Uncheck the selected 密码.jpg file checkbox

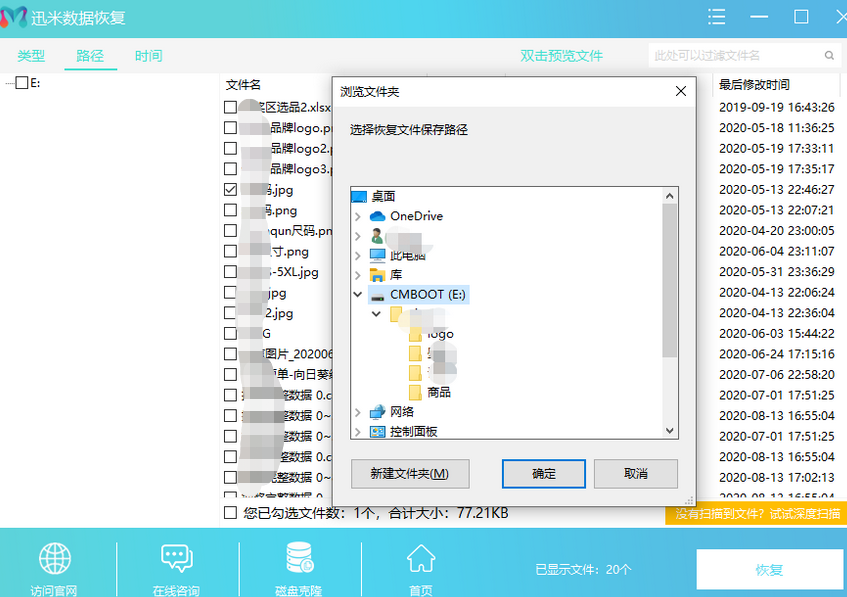tap(231, 189)
